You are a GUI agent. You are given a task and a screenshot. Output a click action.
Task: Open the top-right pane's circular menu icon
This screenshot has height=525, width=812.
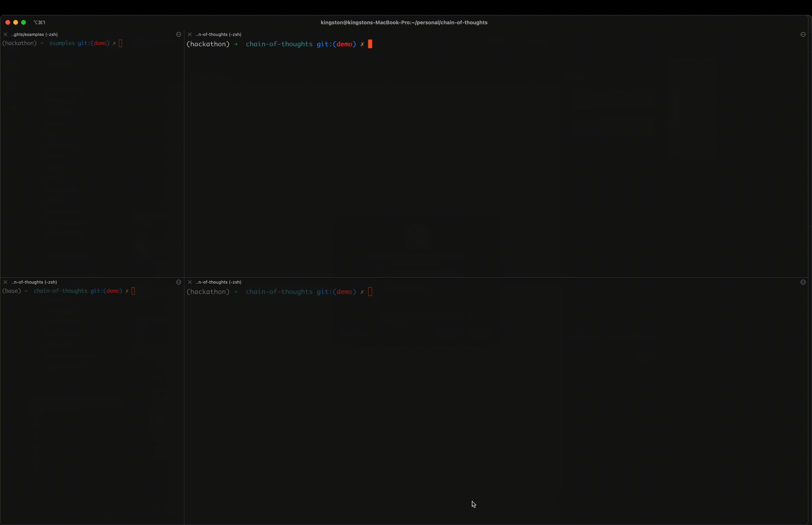(x=803, y=34)
